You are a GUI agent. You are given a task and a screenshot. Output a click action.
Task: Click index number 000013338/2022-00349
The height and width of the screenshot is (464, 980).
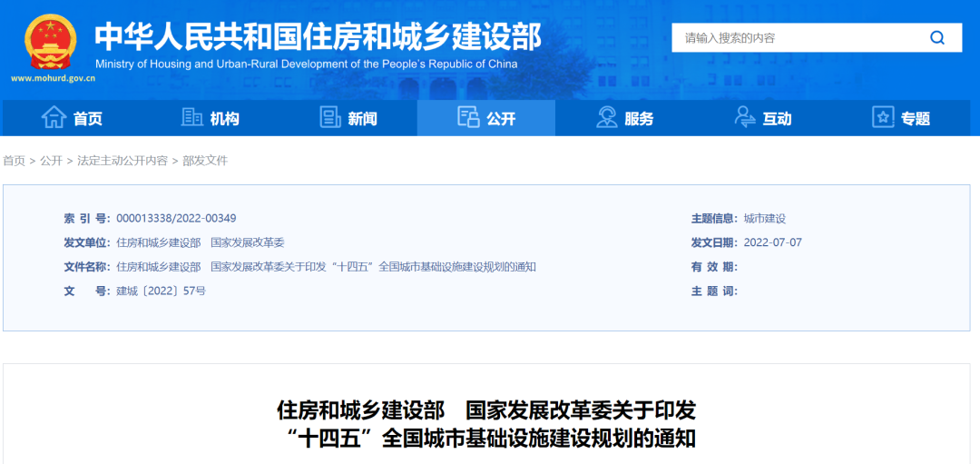(176, 218)
